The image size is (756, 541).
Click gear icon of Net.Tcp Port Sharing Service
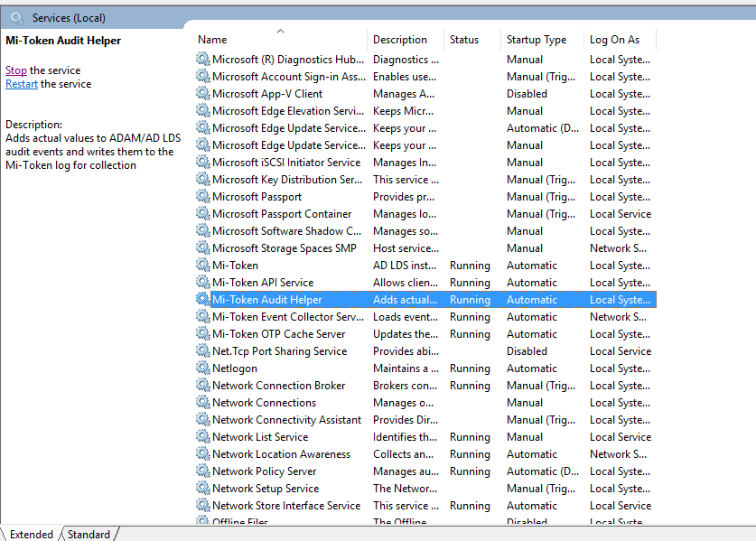click(x=202, y=350)
